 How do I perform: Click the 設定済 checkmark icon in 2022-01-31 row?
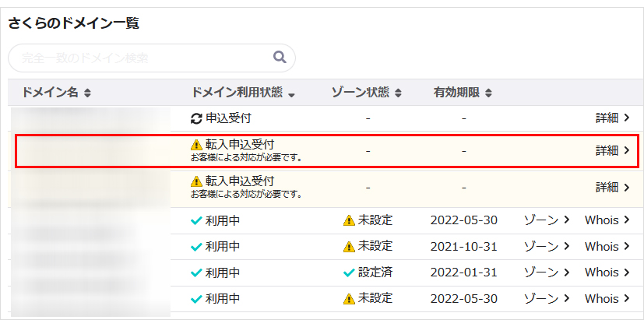tap(349, 272)
